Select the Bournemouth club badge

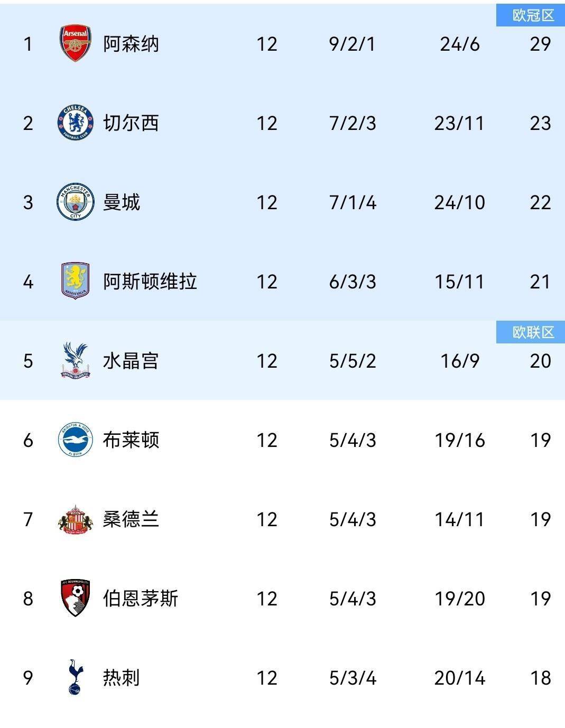pyautogui.click(x=75, y=598)
